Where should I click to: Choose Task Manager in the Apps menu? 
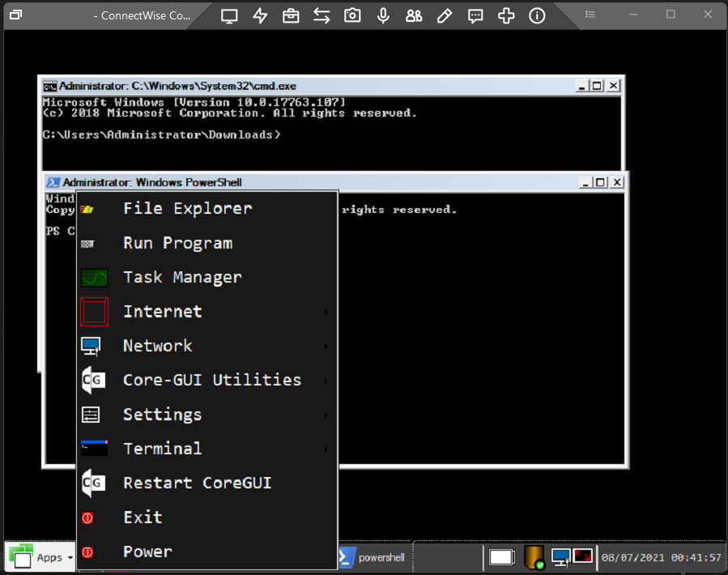[182, 277]
